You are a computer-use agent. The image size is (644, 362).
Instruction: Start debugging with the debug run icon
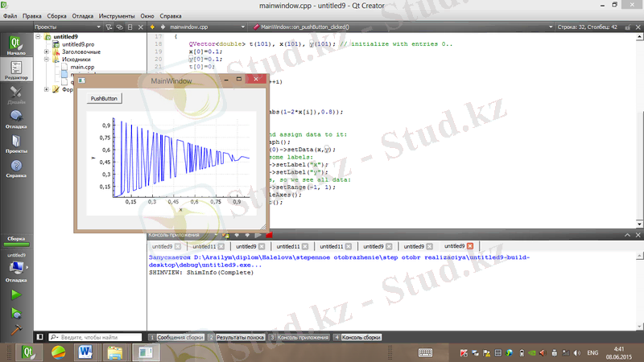pyautogui.click(x=15, y=312)
